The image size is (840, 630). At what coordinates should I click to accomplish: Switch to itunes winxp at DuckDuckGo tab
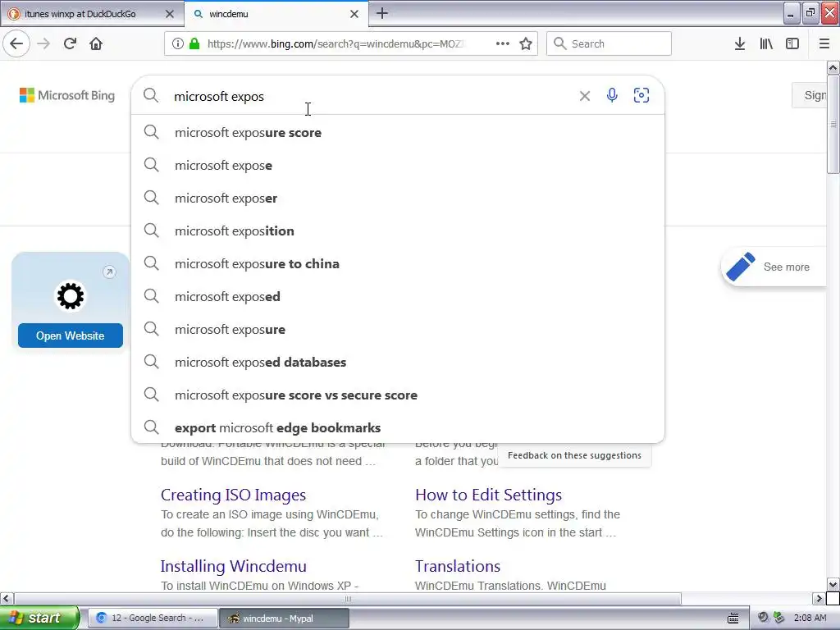click(x=80, y=14)
